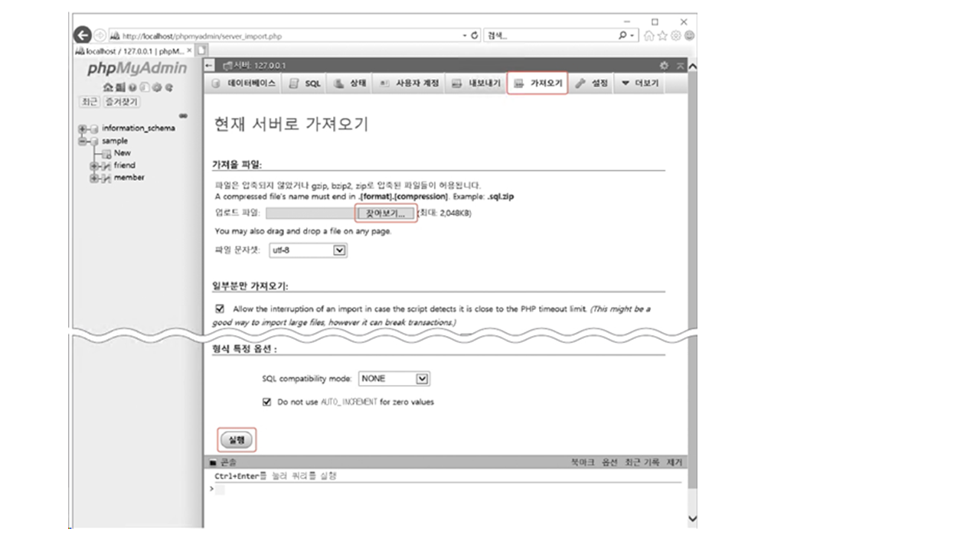Click the refresh icon in the address bar
Screen dimensions: 980x551
[x=475, y=36]
